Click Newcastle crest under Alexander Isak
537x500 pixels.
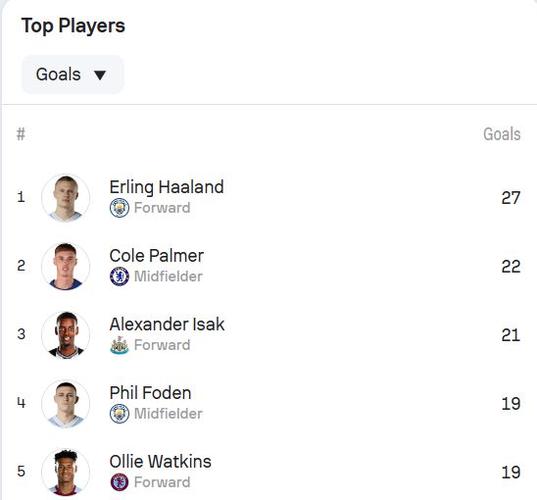pyautogui.click(x=119, y=345)
